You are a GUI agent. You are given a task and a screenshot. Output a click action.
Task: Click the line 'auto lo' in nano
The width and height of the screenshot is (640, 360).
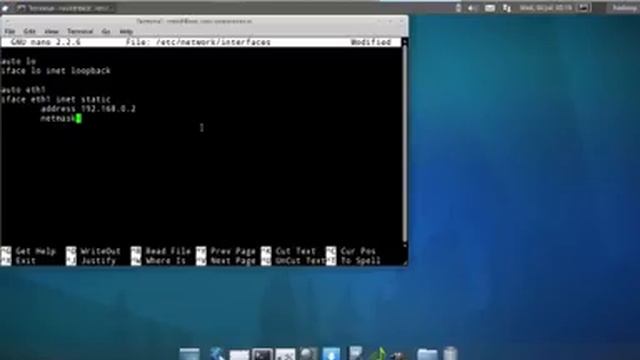[x=19, y=61]
